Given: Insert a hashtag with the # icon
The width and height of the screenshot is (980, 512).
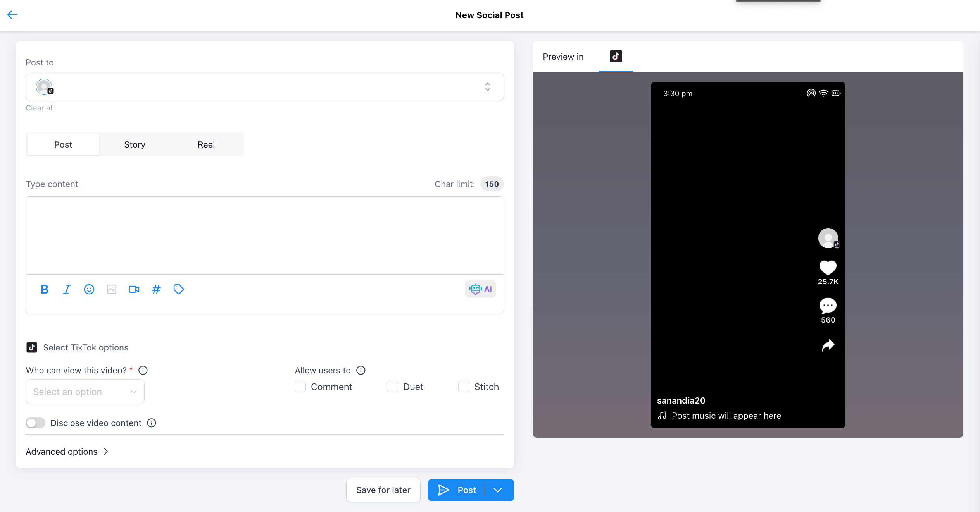Looking at the screenshot, I should point(156,289).
